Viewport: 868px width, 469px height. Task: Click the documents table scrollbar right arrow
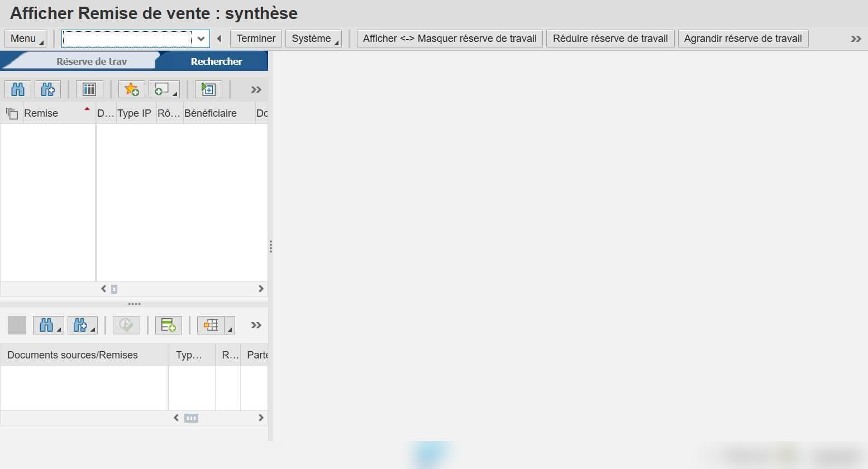[261, 418]
